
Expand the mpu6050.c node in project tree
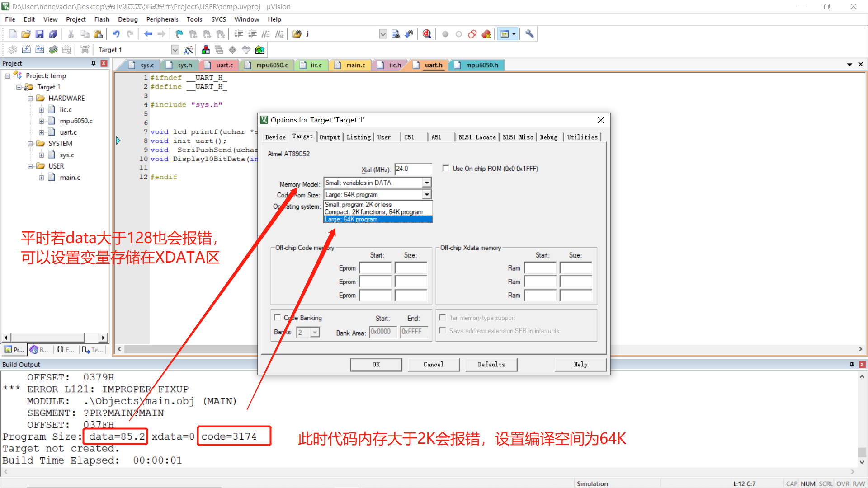(41, 121)
